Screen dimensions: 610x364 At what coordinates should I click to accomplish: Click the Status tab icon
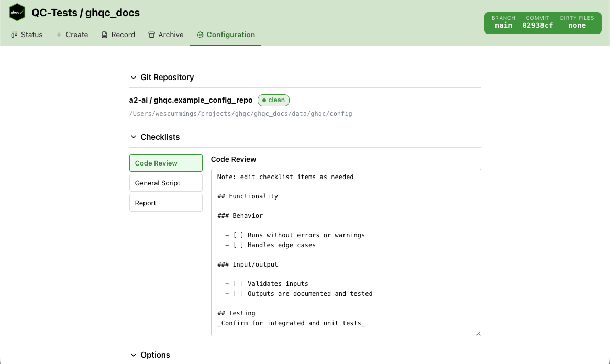coord(14,35)
